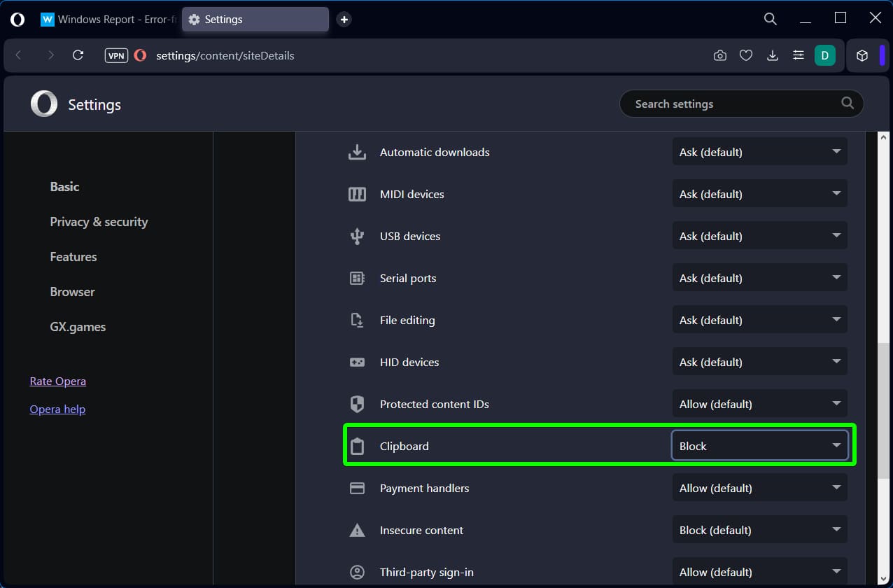Viewport: 893px width, 588px height.
Task: Open Easy Setup sliders icon
Action: (x=799, y=55)
